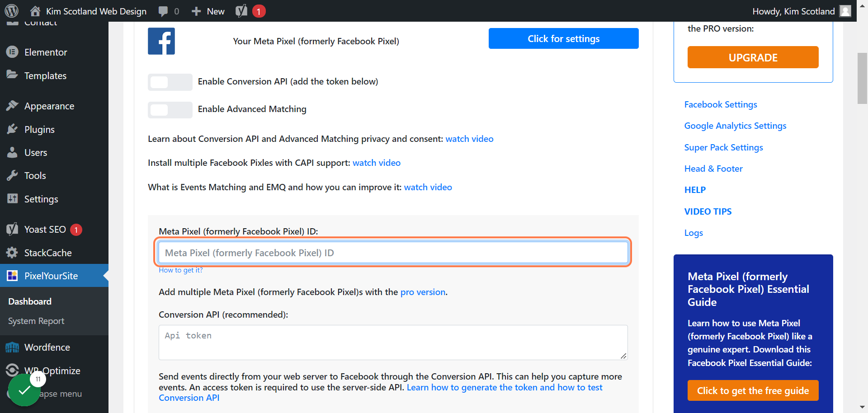Open VIDEO TIPS link

pyautogui.click(x=708, y=211)
